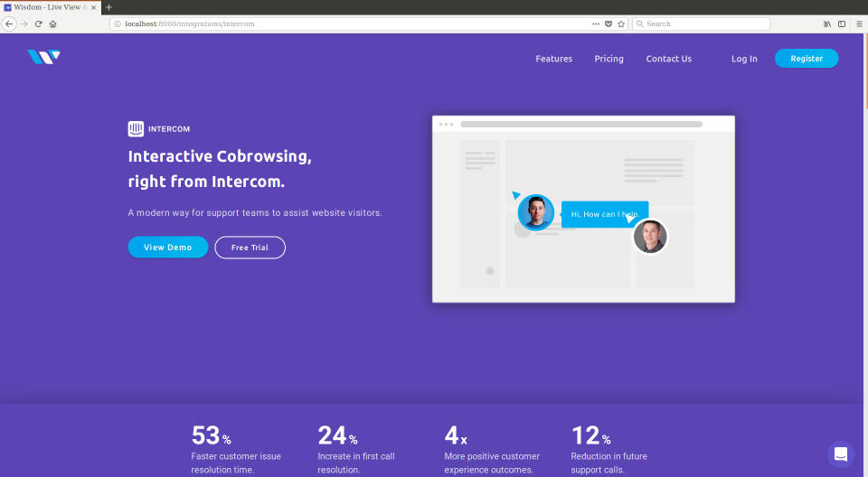Open a new browser tab with plus button
Image resolution: width=868 pixels, height=477 pixels.
pyautogui.click(x=109, y=6)
